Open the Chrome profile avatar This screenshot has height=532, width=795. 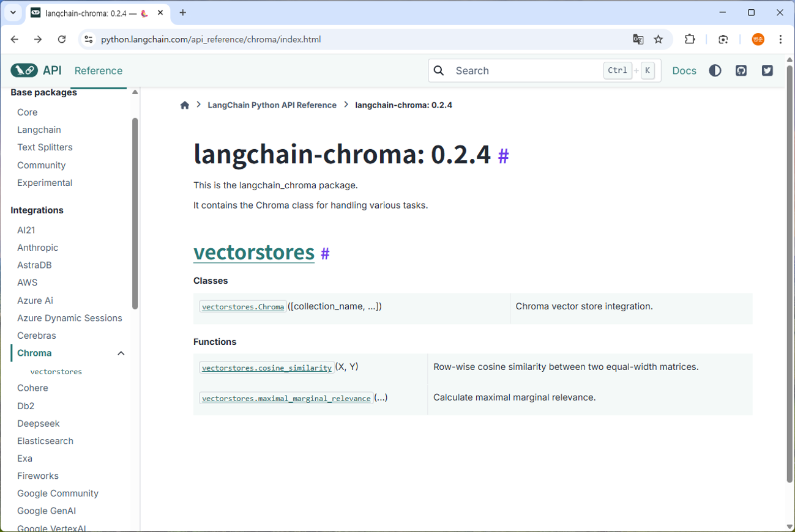click(758, 39)
